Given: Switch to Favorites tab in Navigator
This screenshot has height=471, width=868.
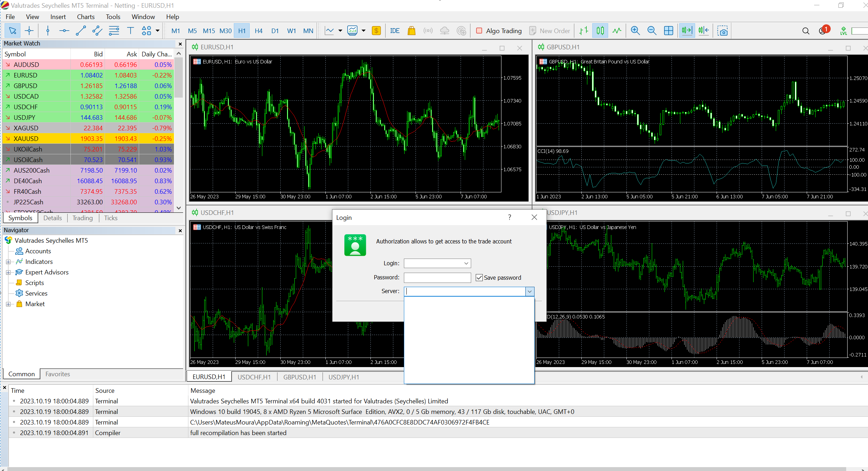Looking at the screenshot, I should (x=57, y=374).
